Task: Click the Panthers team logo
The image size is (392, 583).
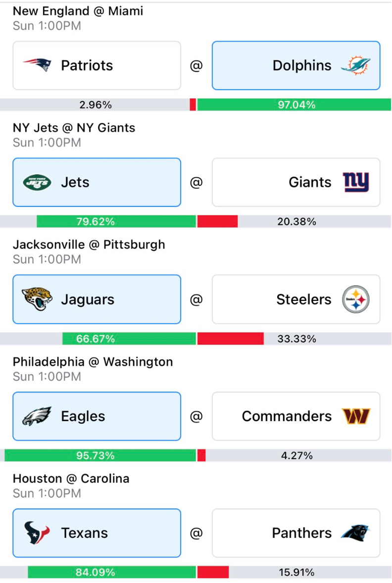Action: click(356, 533)
